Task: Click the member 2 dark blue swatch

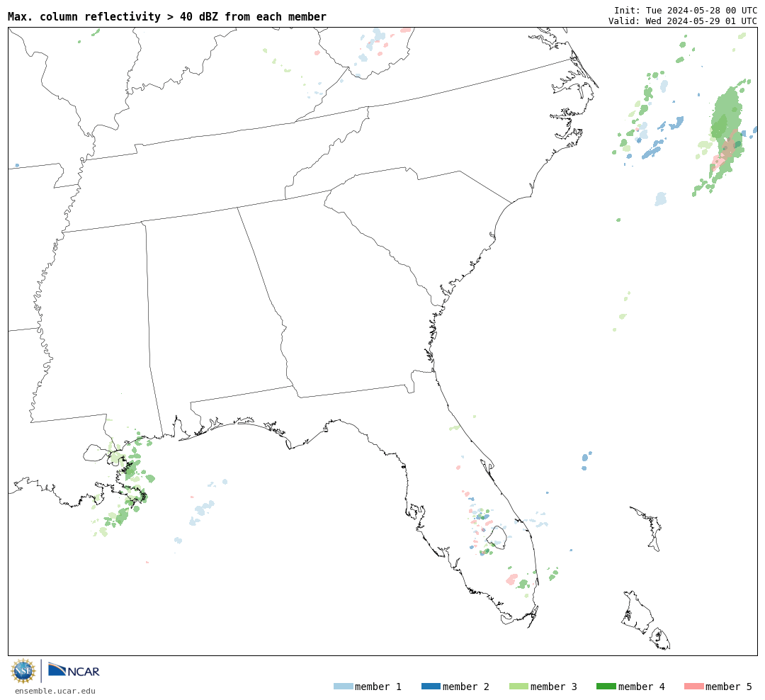Action: [x=431, y=687]
